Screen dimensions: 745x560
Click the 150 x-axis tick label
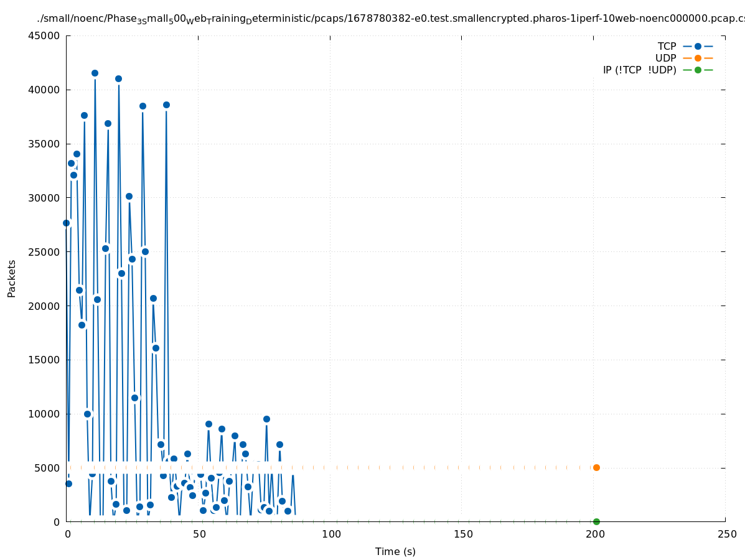(x=462, y=534)
